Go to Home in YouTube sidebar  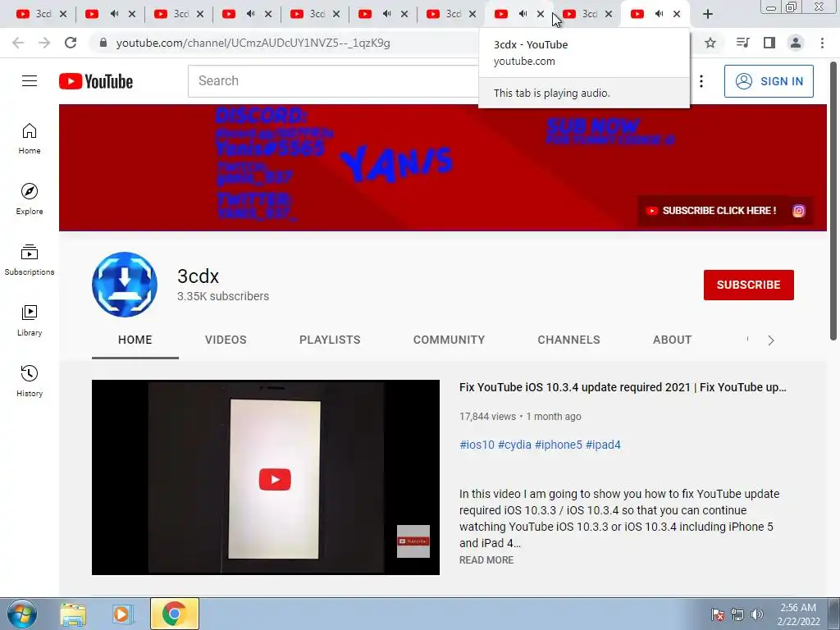pos(30,138)
